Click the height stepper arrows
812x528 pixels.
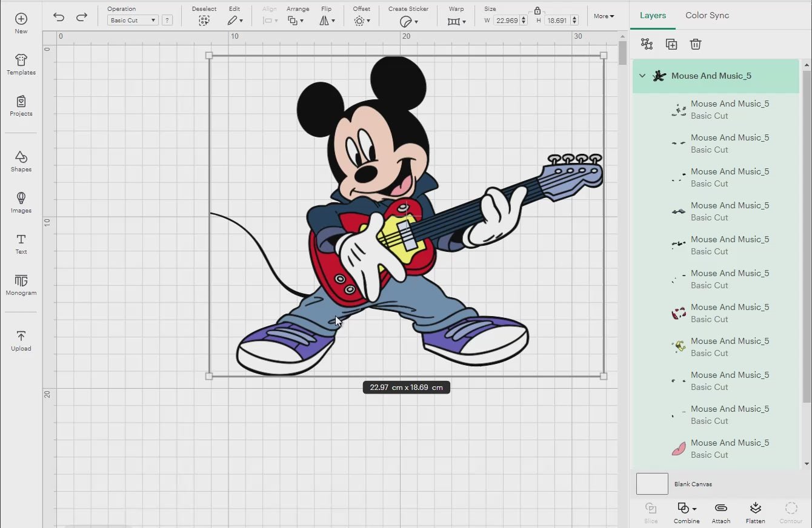point(574,20)
